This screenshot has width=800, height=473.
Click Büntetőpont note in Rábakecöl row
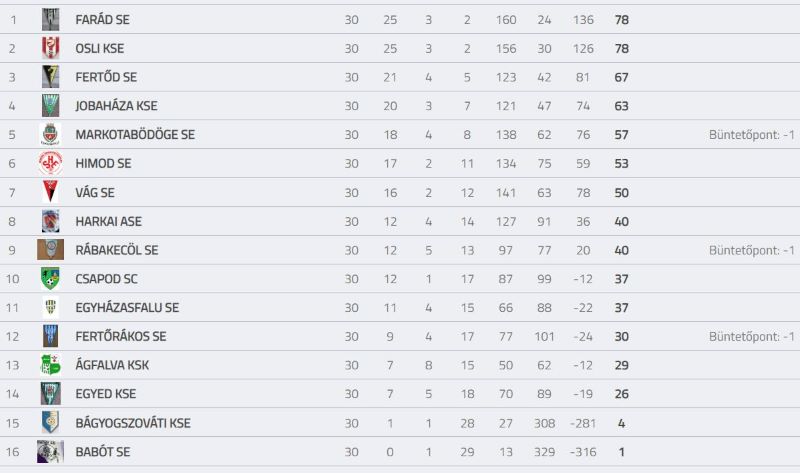(752, 250)
